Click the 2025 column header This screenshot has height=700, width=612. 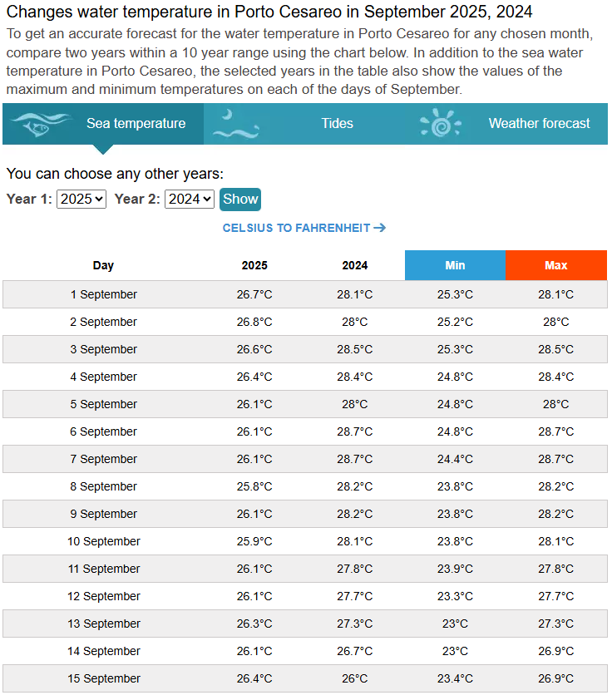tap(254, 265)
